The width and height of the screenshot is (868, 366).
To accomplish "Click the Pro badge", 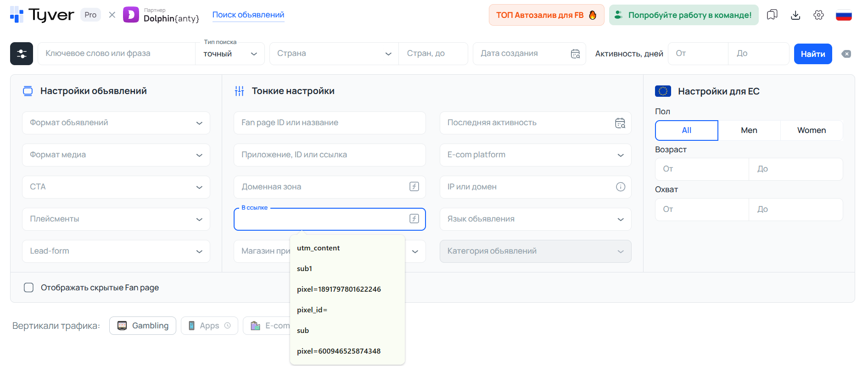I will pyautogui.click(x=90, y=15).
